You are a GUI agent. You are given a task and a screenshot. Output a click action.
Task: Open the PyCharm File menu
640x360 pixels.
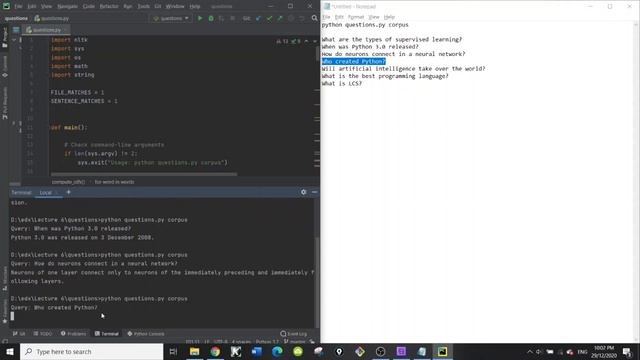[x=18, y=7]
